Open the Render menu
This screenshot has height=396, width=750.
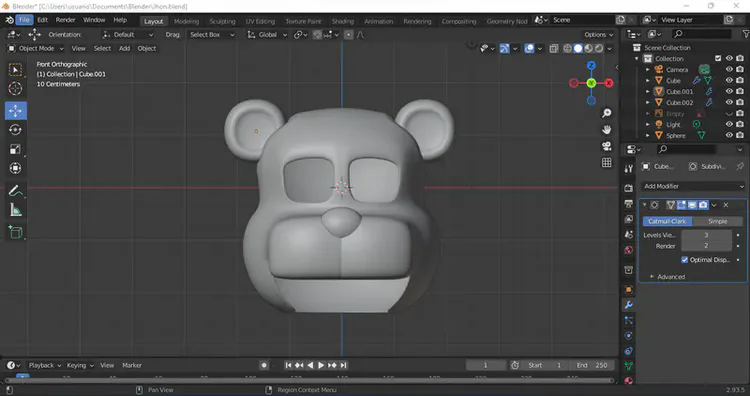coord(66,20)
